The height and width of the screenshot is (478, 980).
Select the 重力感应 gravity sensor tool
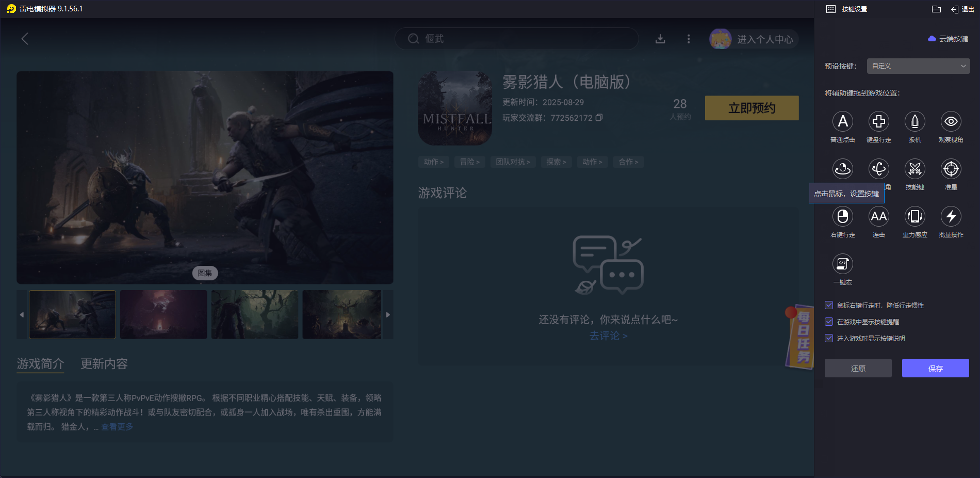tap(914, 217)
